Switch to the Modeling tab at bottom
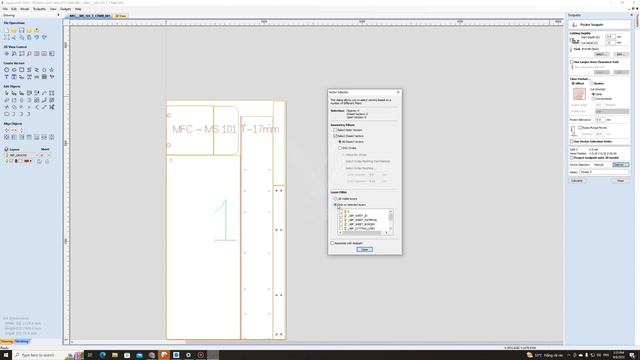This screenshot has width=640, height=360. pyautogui.click(x=22, y=341)
